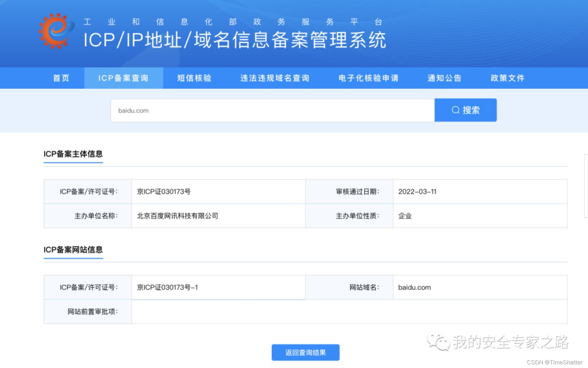Click 工业和信息化部政务服务平台 subtitle text

(x=233, y=22)
